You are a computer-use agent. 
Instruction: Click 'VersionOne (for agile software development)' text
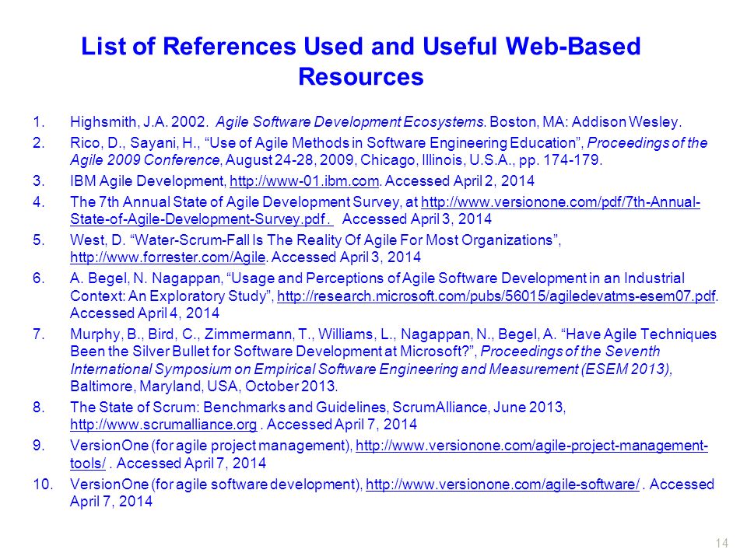(216, 485)
